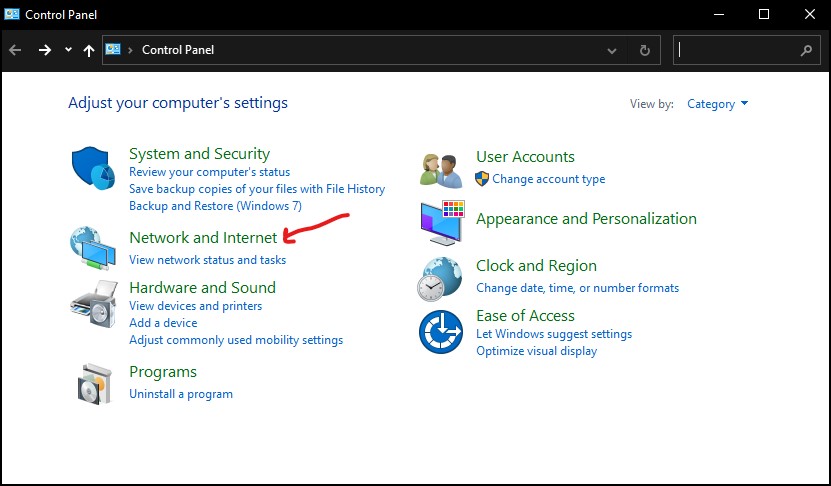Click the Appearance and Personalization monitor icon
The width and height of the screenshot is (831, 486).
click(x=443, y=223)
